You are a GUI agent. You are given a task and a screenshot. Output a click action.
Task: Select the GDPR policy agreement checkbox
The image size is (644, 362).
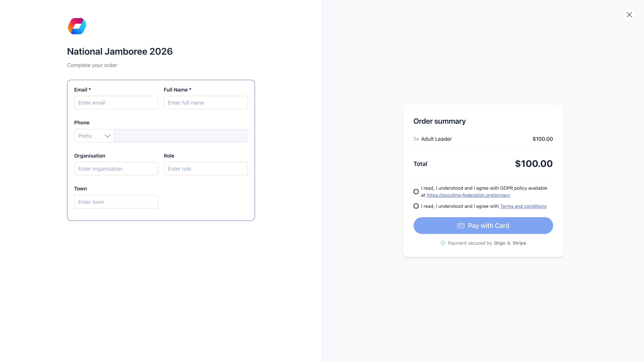coord(416,191)
